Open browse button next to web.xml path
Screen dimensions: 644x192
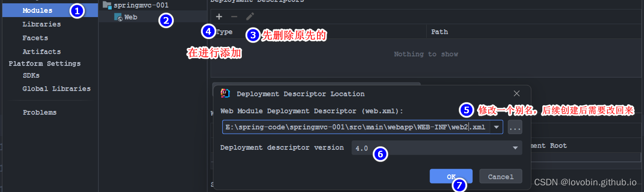click(x=515, y=127)
